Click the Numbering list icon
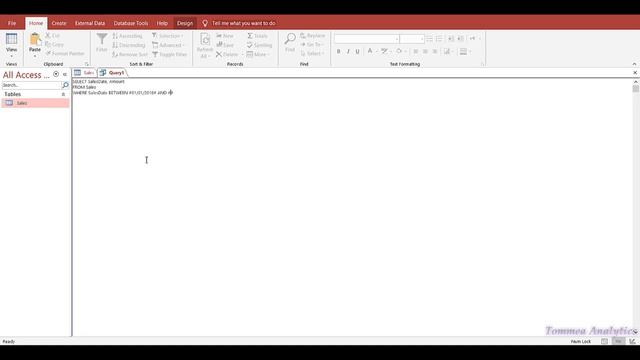The image size is (640, 360). [x=439, y=39]
